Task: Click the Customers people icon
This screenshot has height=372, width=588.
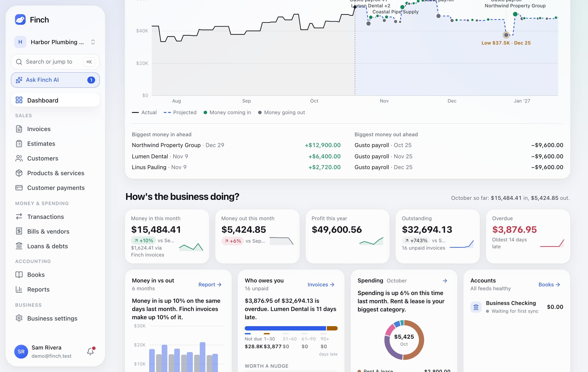Action: (x=19, y=158)
